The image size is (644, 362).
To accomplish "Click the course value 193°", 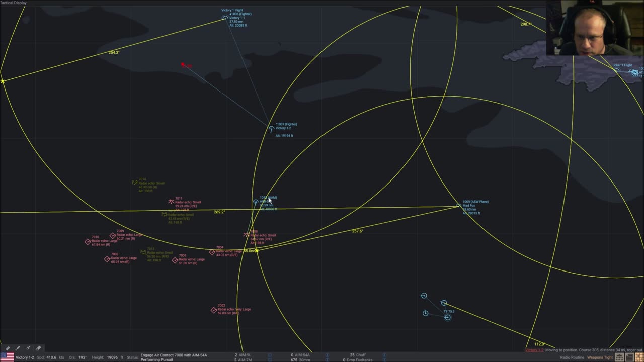I will [x=83, y=357].
